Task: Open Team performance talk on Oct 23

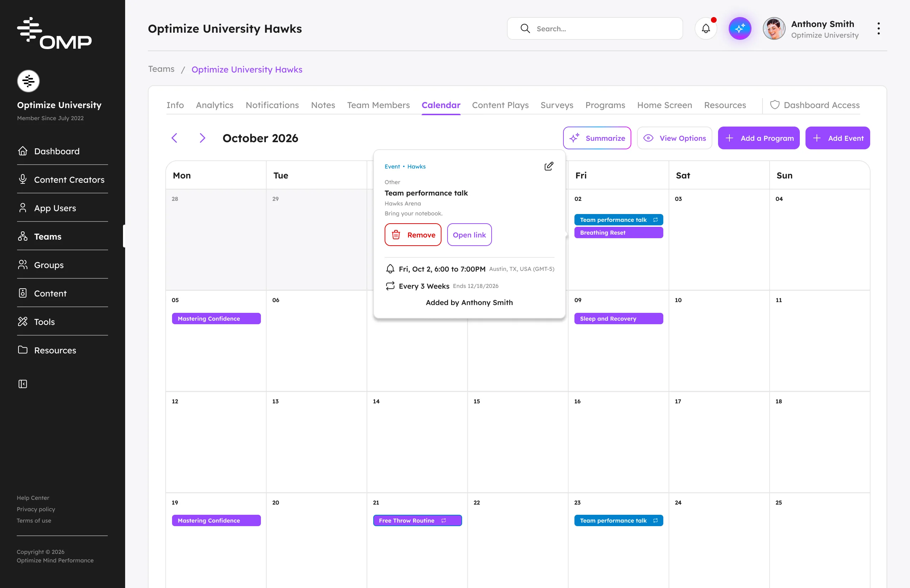Action: (x=619, y=520)
